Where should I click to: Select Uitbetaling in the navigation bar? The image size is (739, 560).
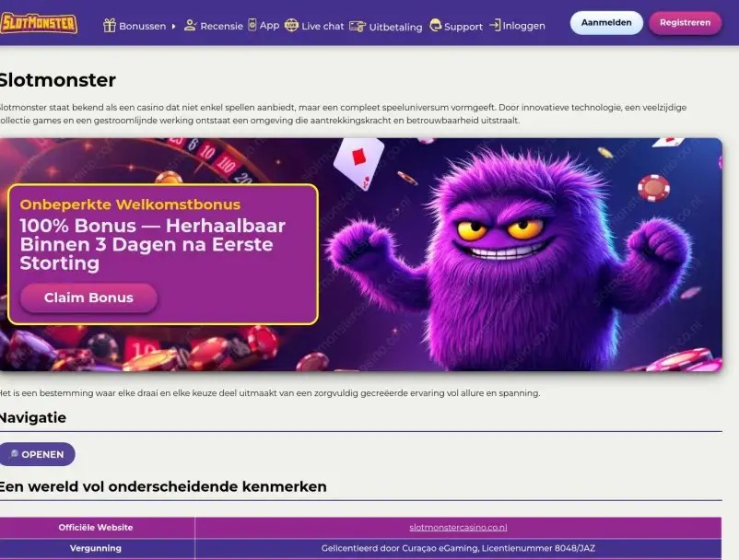click(395, 27)
